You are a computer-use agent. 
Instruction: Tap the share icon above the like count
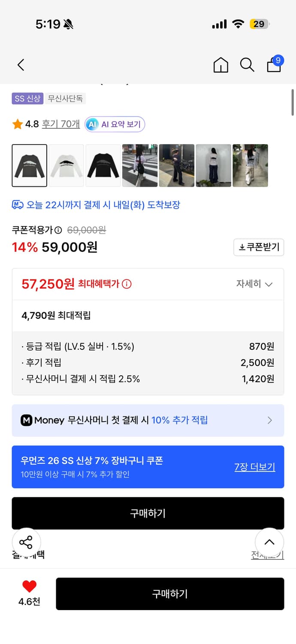pyautogui.click(x=27, y=542)
